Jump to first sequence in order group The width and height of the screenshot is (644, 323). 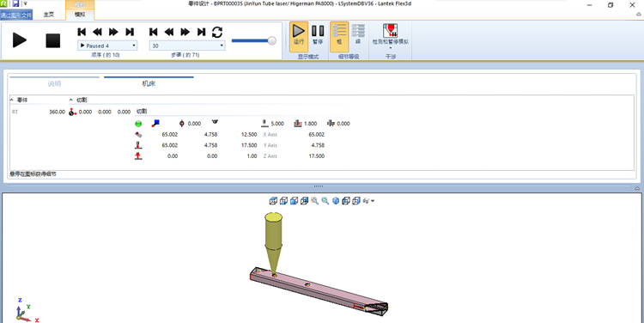point(82,32)
